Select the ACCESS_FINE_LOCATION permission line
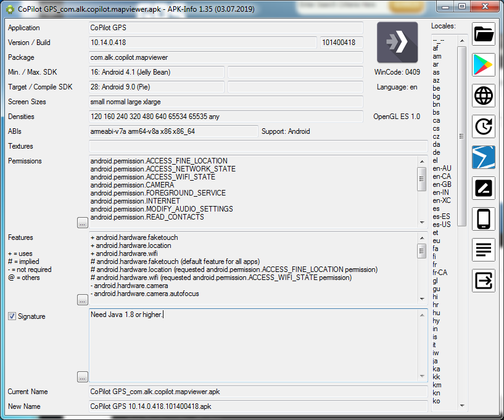The height and width of the screenshot is (420, 504). 159,161
